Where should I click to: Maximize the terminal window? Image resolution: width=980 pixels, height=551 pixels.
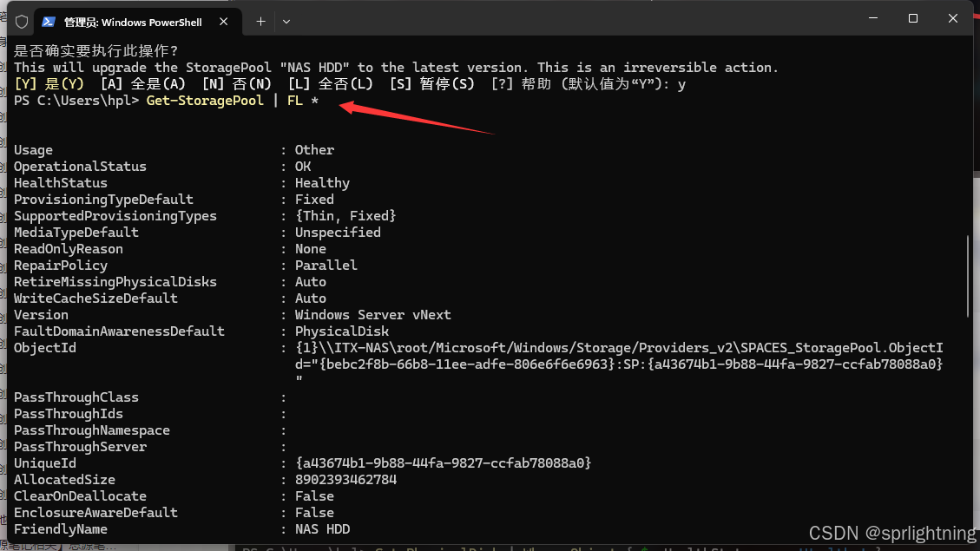(913, 18)
